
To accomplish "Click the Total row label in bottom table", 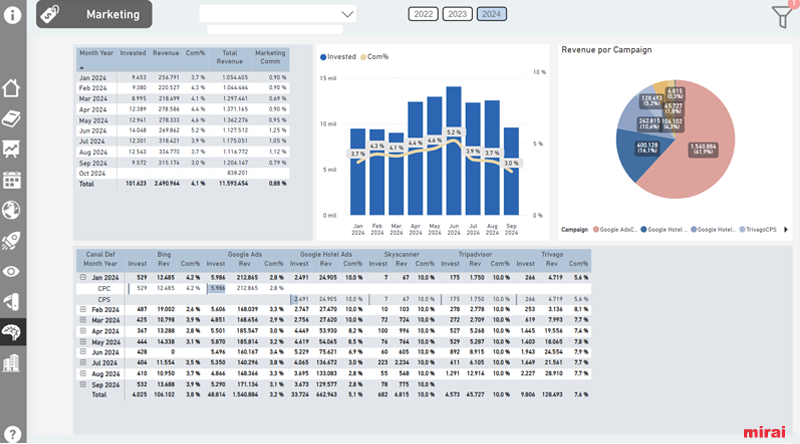I will (x=99, y=395).
